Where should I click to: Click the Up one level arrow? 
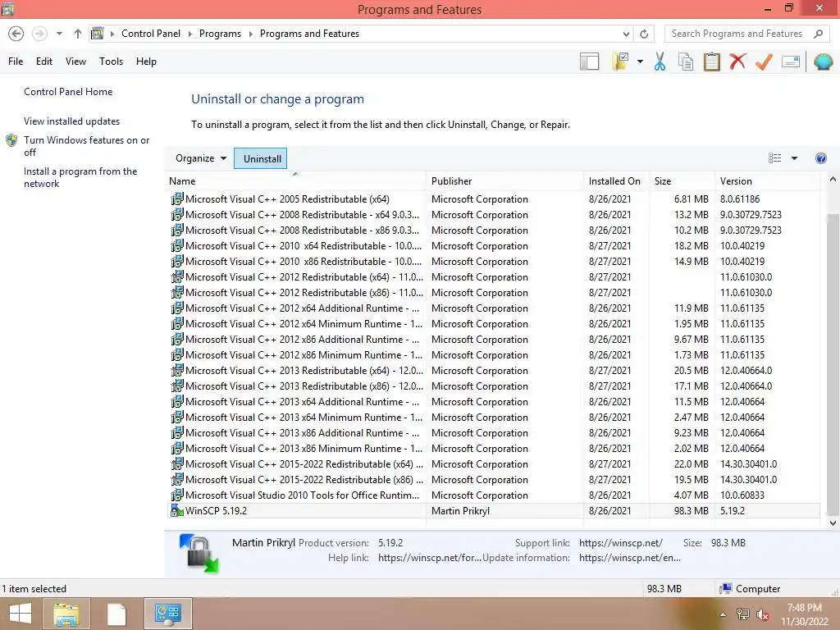click(x=78, y=34)
